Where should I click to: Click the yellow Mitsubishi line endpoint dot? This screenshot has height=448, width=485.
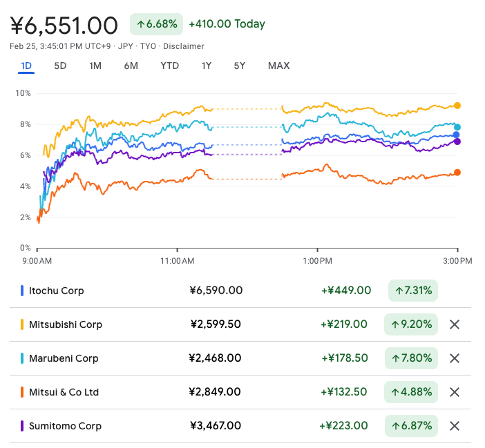click(457, 106)
